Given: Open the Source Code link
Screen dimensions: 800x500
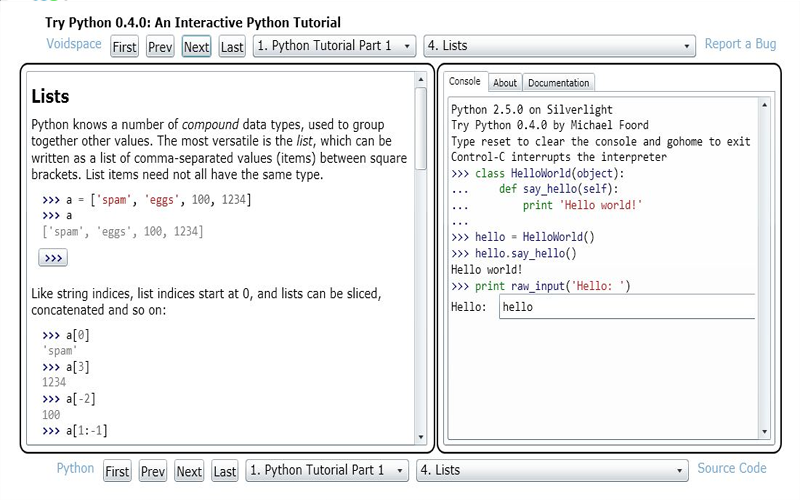Looking at the screenshot, I should [x=732, y=468].
